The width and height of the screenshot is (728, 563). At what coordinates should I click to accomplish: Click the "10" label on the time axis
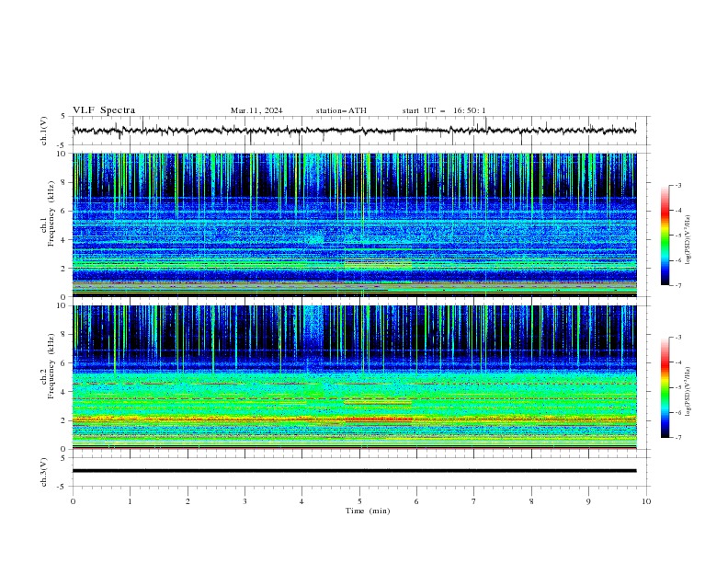646,501
